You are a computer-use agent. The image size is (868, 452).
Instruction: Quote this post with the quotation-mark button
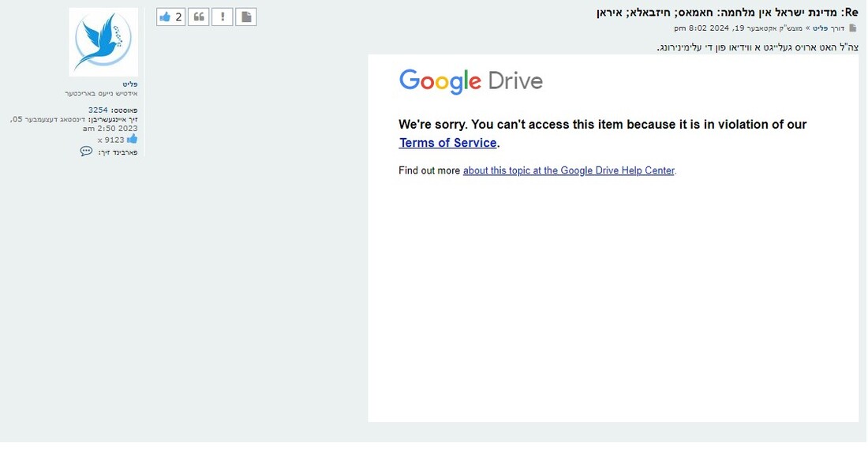point(199,17)
